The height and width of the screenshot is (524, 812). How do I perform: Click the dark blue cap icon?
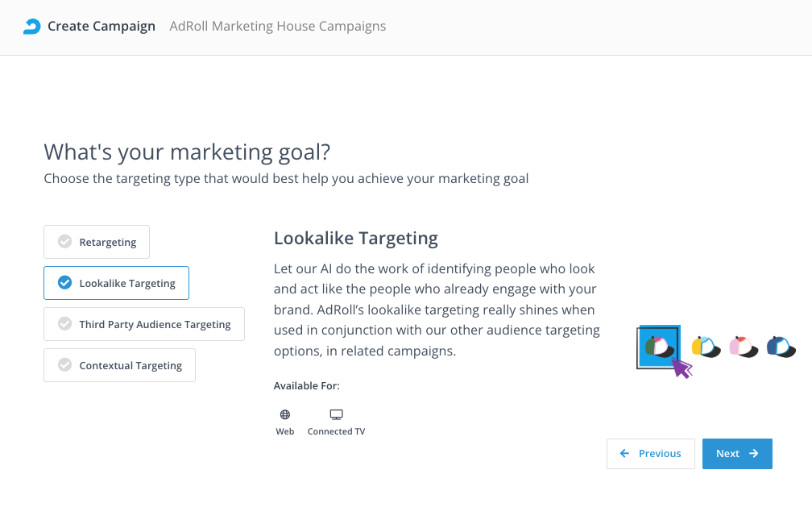click(x=781, y=347)
